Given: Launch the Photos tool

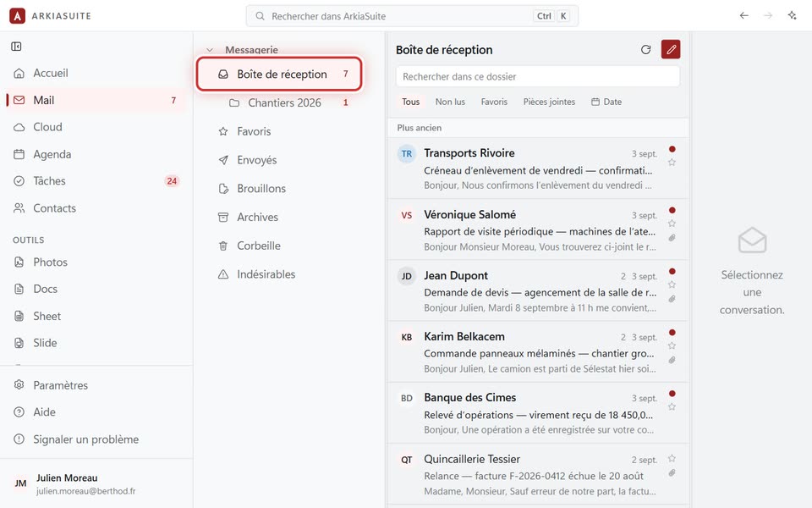Looking at the screenshot, I should (x=96, y=262).
